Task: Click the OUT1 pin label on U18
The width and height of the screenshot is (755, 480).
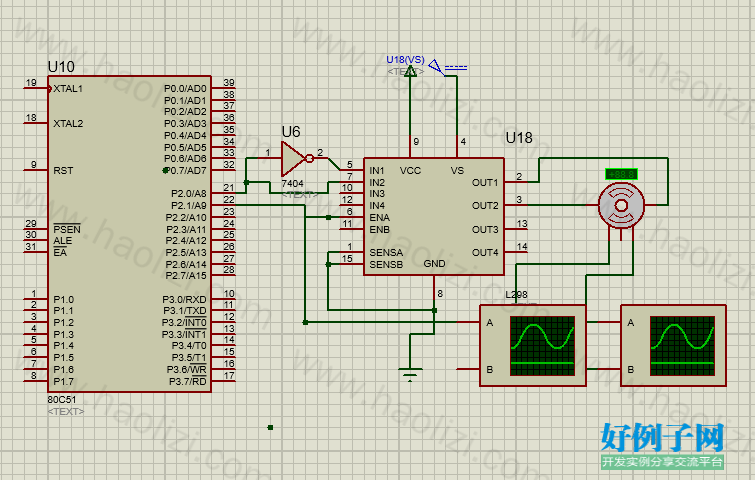Action: [x=485, y=182]
